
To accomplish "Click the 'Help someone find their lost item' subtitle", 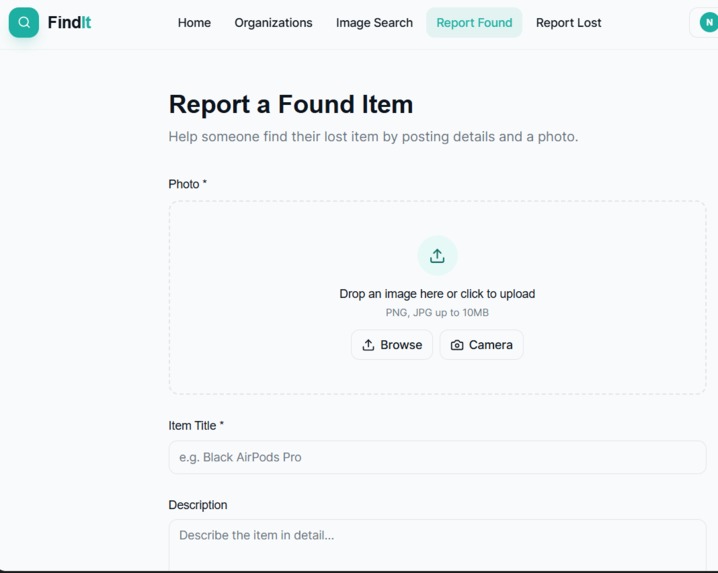I will pyautogui.click(x=373, y=136).
